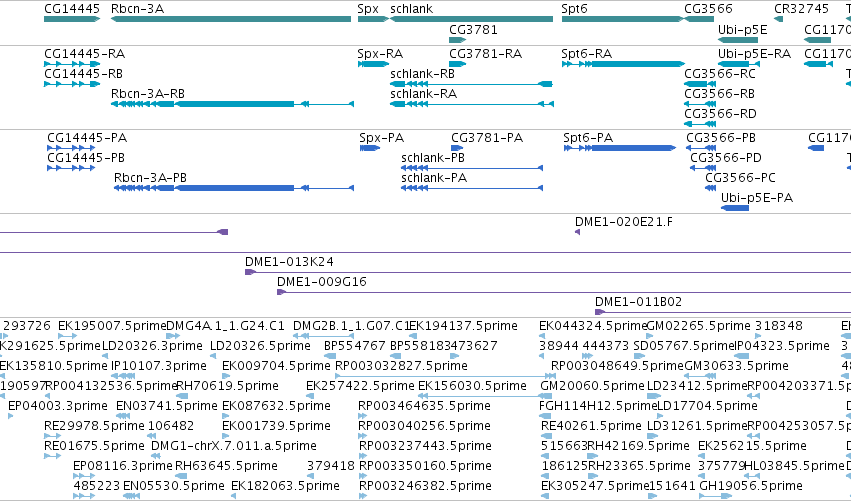The height and width of the screenshot is (501, 851).
Task: Select the Spt6-PA CDS glyph
Action: pyautogui.click(x=620, y=148)
